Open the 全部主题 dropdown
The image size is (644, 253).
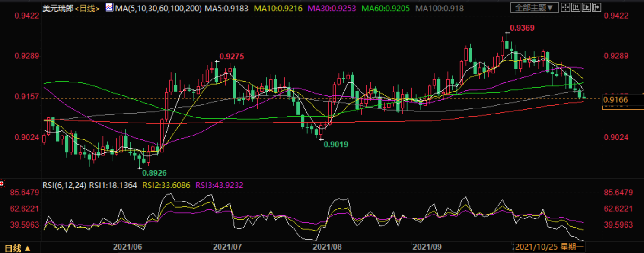535,7
